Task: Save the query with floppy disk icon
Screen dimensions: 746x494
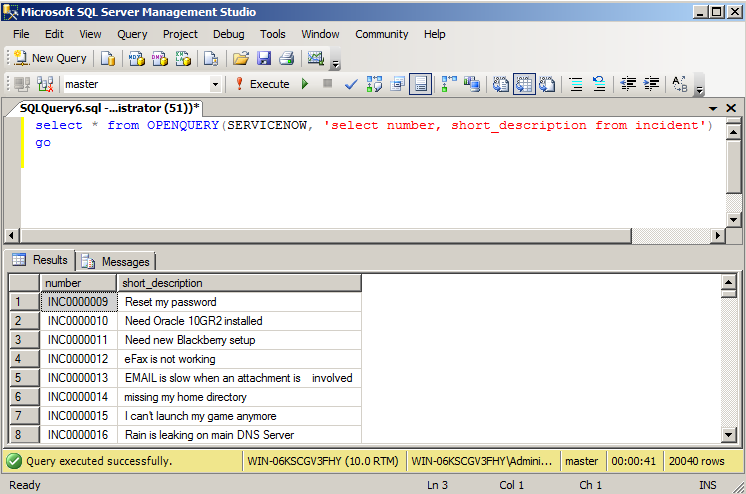Action: [264, 58]
